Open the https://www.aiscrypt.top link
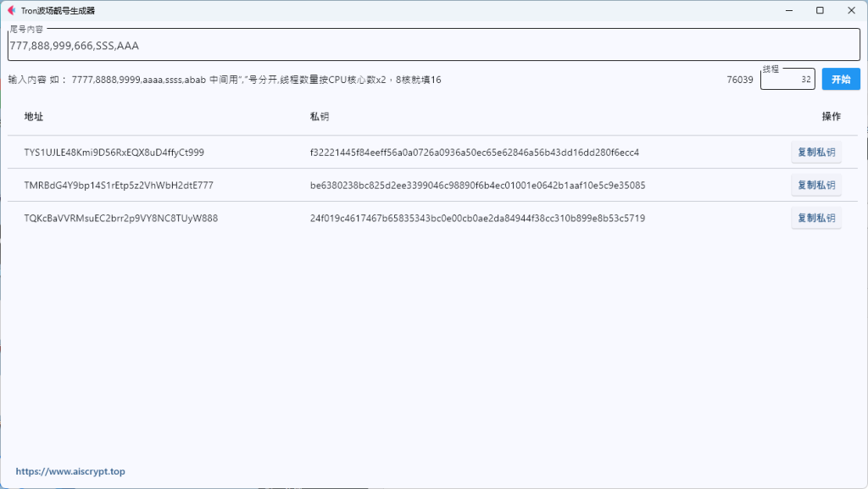The height and width of the screenshot is (489, 868). (x=70, y=471)
